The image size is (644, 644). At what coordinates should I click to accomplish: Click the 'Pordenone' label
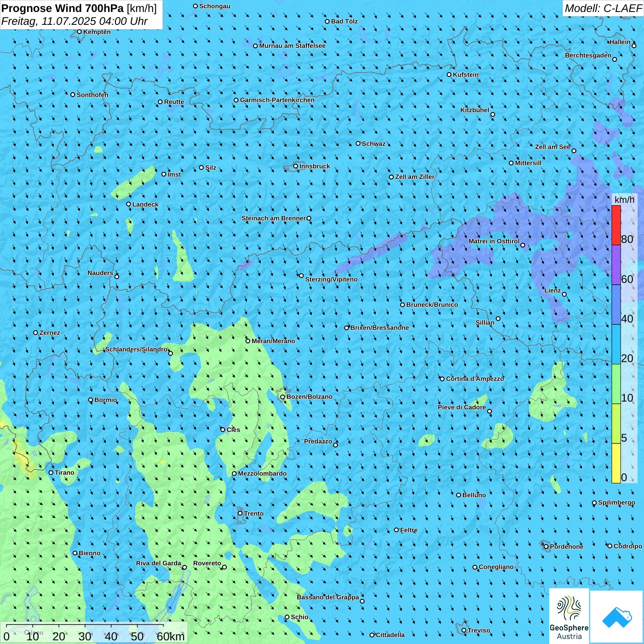(567, 546)
